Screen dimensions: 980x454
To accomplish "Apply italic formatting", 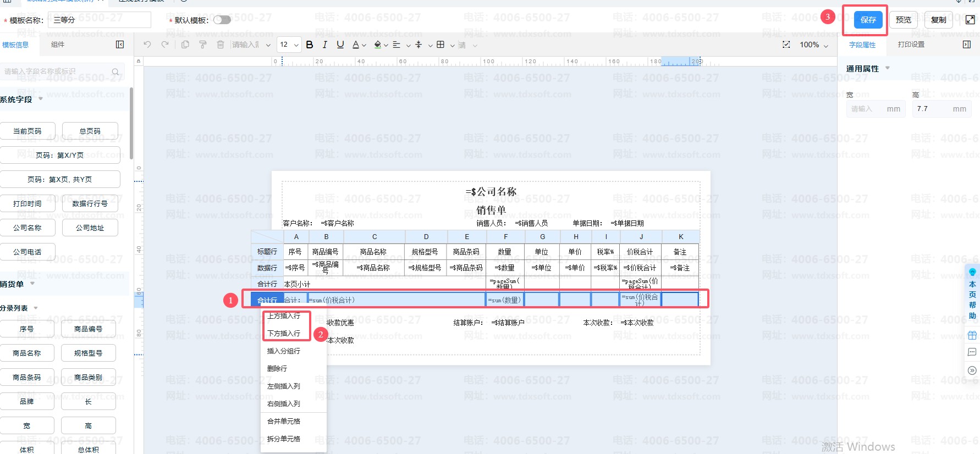I will [325, 45].
